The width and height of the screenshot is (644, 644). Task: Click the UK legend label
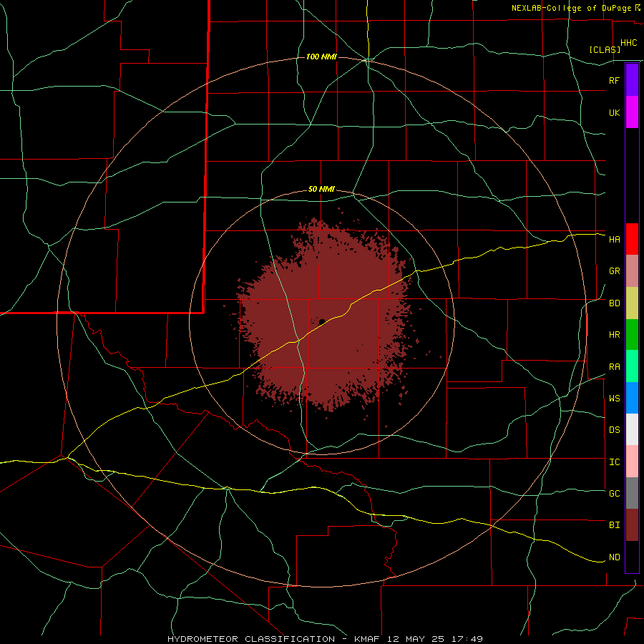[614, 112]
